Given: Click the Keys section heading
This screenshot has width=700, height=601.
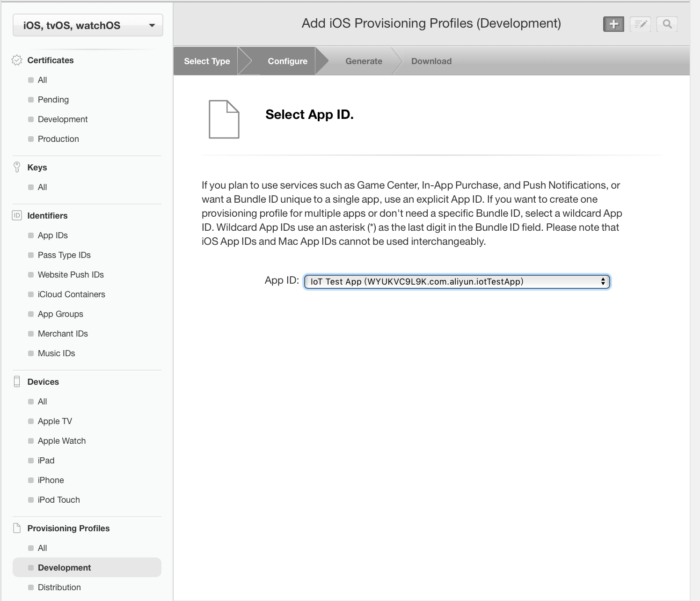Looking at the screenshot, I should coord(37,168).
